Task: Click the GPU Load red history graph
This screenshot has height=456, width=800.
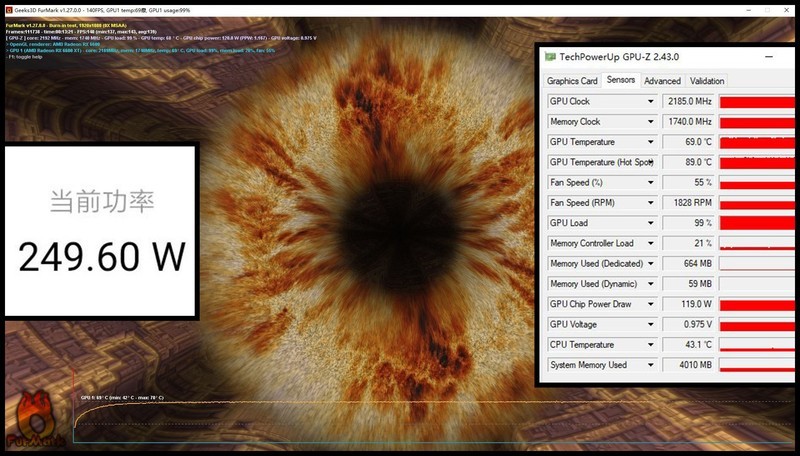Action: click(x=757, y=223)
